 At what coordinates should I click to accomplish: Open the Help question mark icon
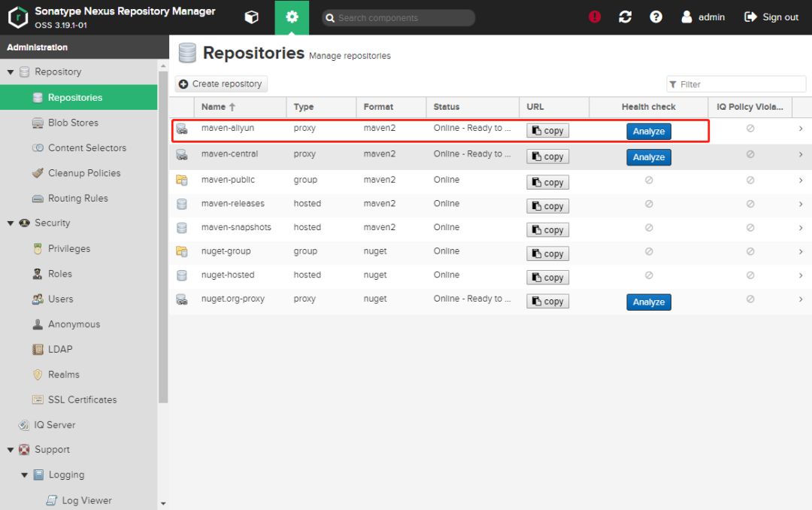(x=656, y=17)
